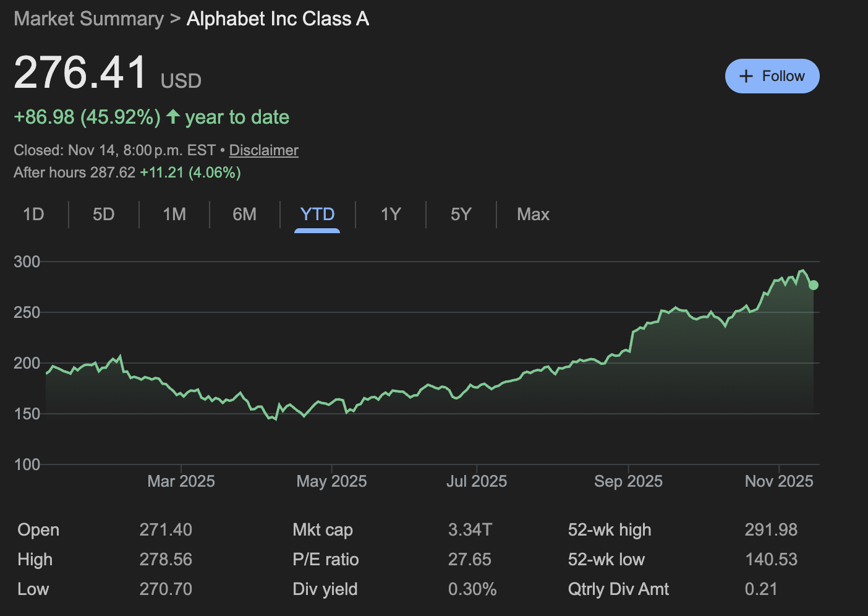Switch to the 6M chart tab
Viewport: 868px width, 616px height.
[x=244, y=215]
